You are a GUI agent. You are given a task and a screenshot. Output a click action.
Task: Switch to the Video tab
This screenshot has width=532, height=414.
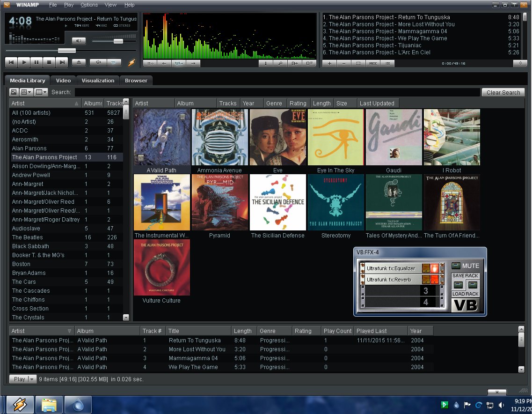click(x=63, y=81)
